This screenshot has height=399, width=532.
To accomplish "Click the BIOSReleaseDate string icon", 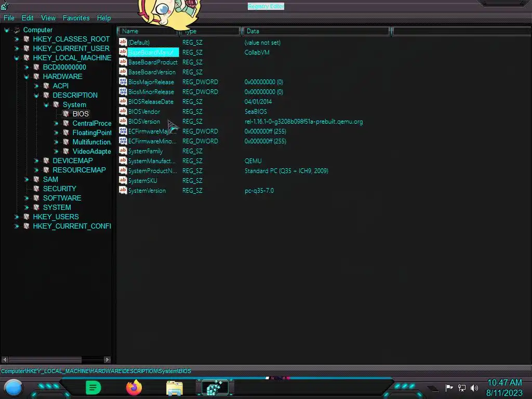I will (x=123, y=101).
